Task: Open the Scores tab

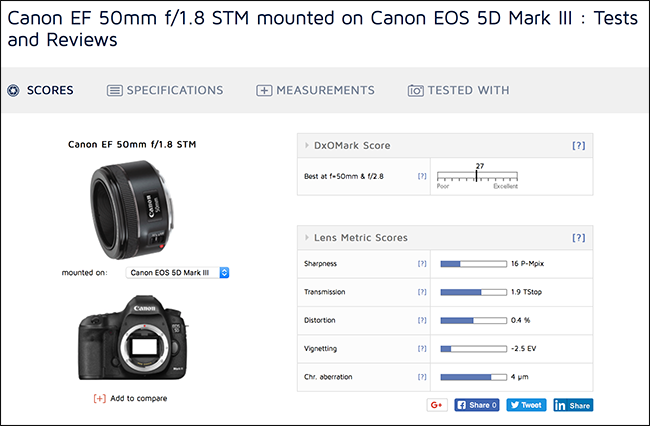Action: click(40, 90)
